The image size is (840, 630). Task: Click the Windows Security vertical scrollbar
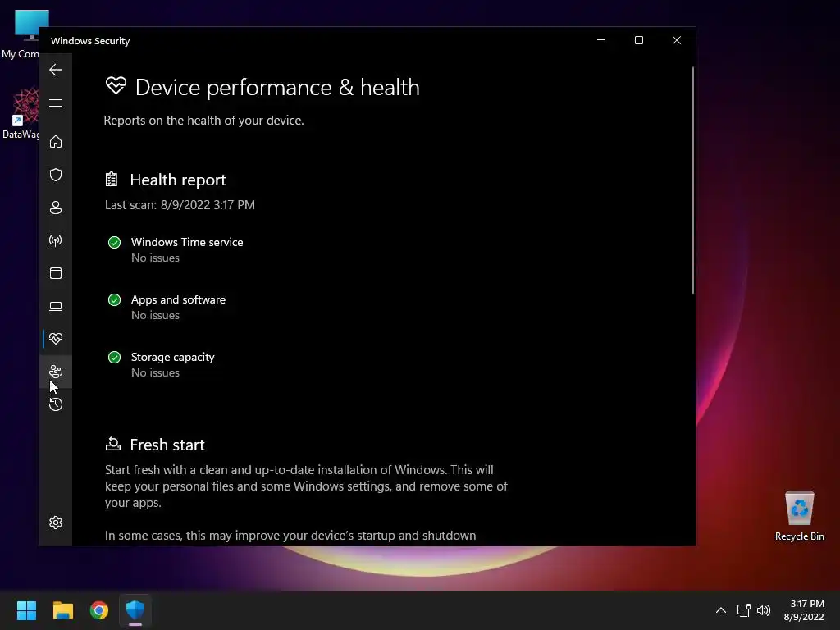pyautogui.click(x=692, y=180)
